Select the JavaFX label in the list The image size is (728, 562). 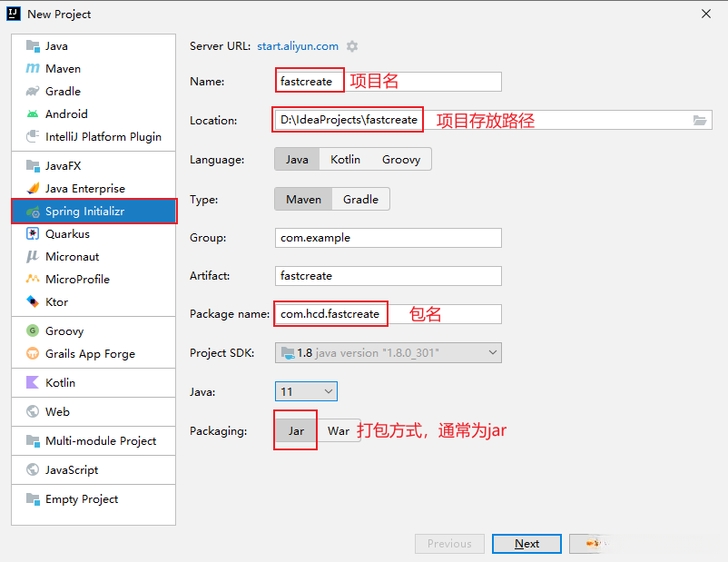[x=64, y=166]
